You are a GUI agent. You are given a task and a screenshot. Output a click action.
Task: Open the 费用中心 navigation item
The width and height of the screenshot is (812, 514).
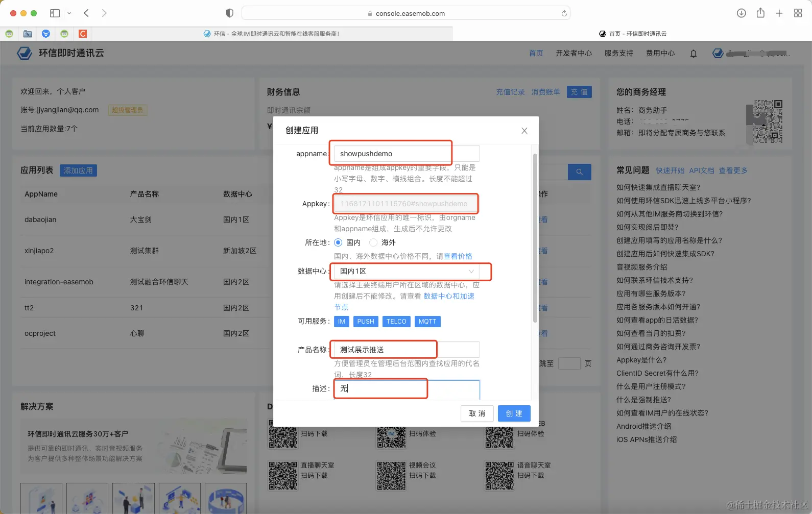tap(660, 53)
